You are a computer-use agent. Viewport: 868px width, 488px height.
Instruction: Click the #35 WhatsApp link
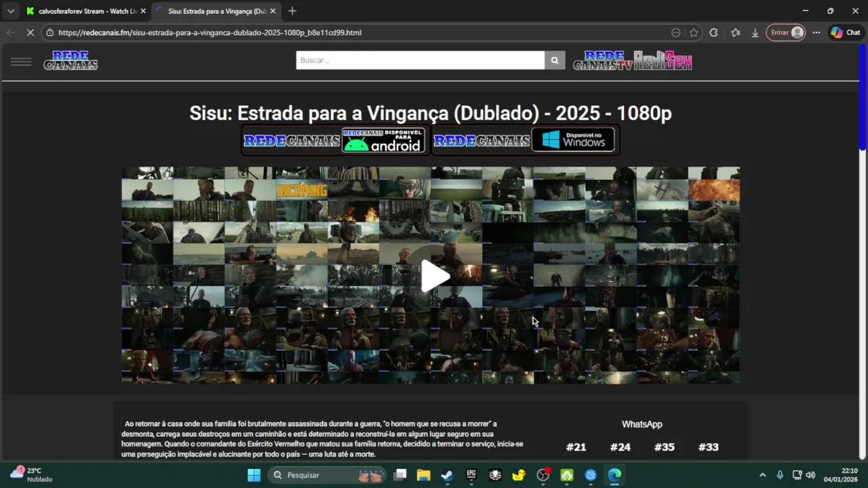(x=664, y=447)
